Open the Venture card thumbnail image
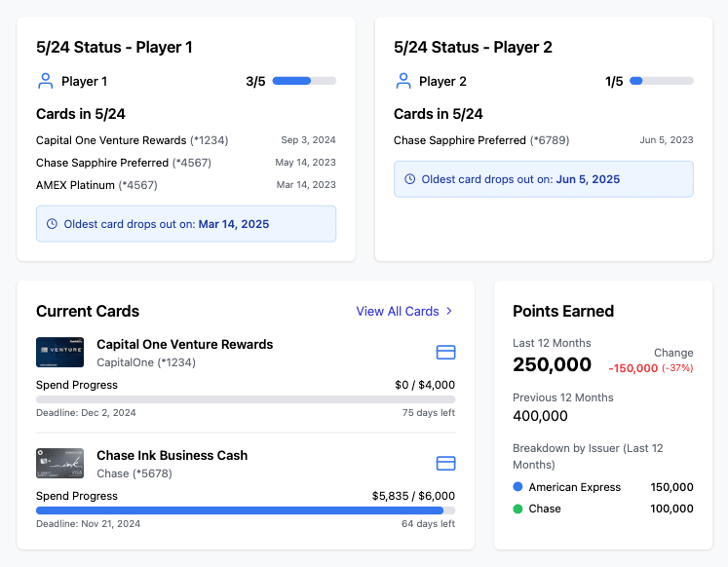728x567 pixels. [x=59, y=352]
